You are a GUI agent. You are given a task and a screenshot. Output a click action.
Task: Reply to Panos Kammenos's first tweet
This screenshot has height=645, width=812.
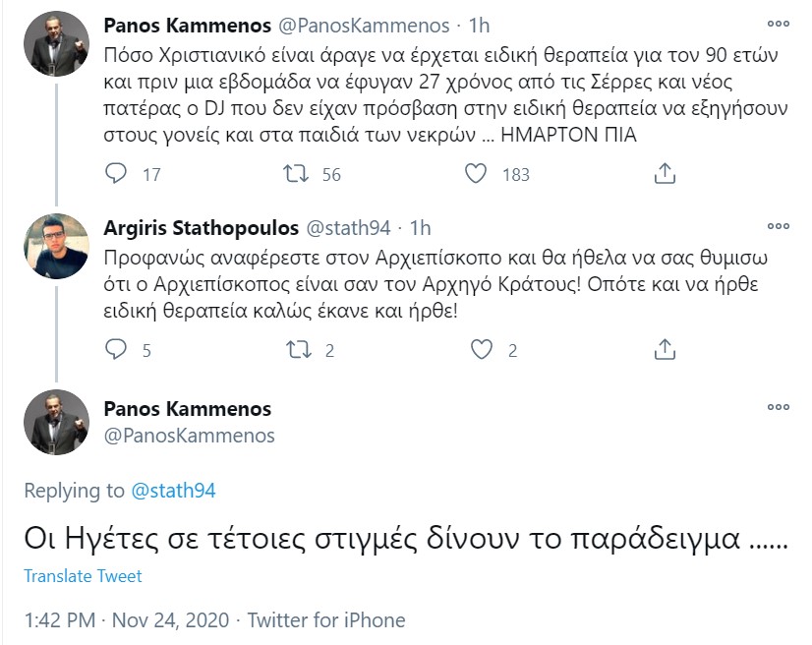click(116, 174)
